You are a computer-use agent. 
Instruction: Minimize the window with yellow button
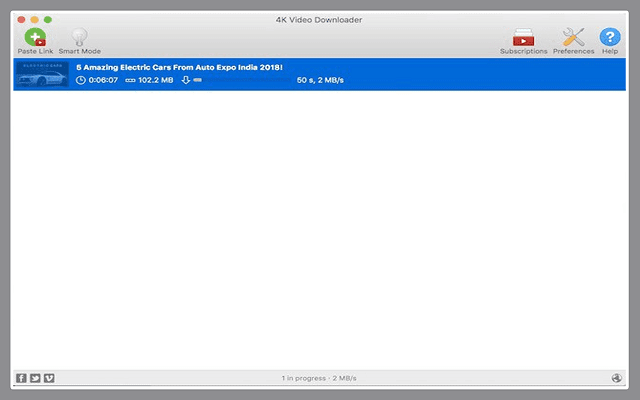(35, 19)
